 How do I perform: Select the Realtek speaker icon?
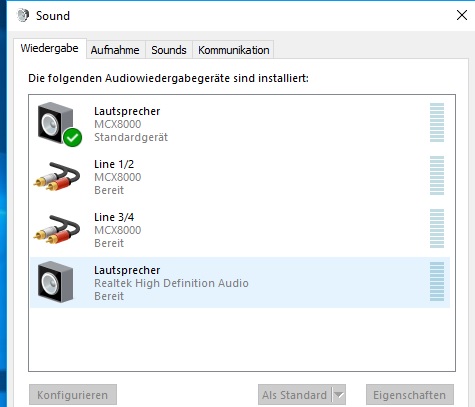coord(55,282)
